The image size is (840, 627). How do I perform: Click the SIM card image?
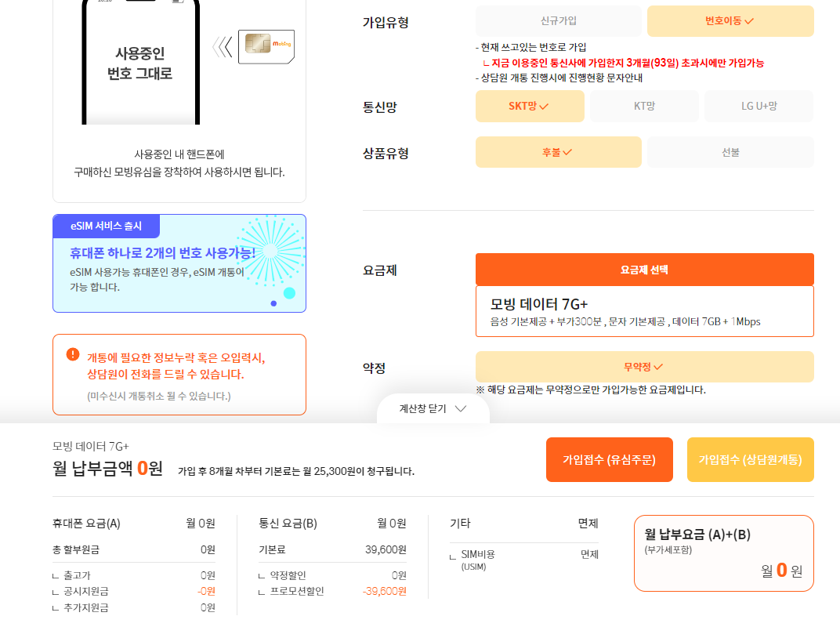(266, 46)
